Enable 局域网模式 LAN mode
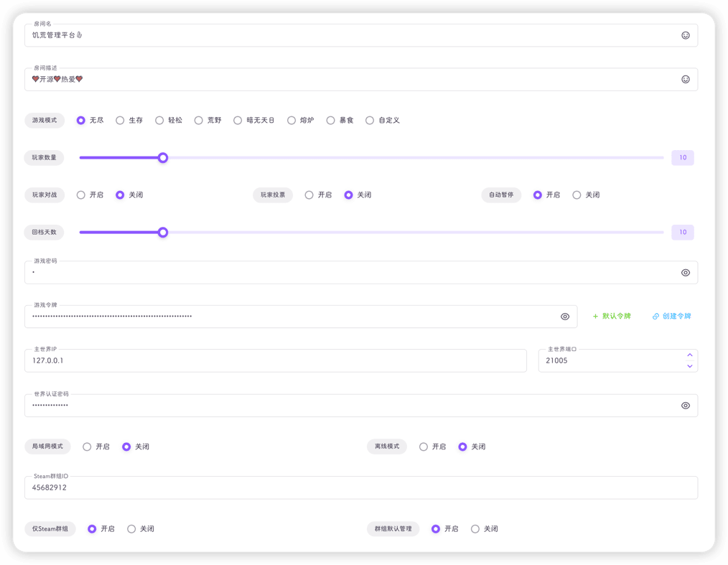Image resolution: width=728 pixels, height=565 pixels. click(x=87, y=447)
